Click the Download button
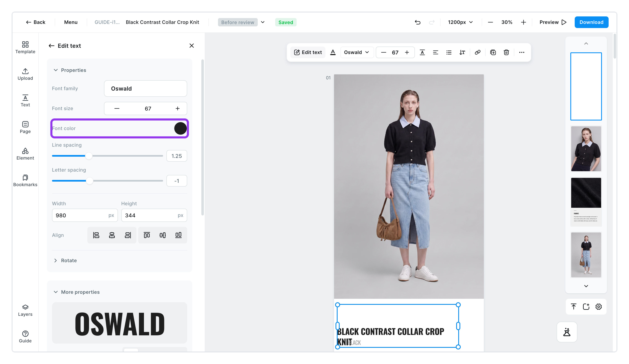Viewport: 629px width, 364px height. click(x=591, y=22)
